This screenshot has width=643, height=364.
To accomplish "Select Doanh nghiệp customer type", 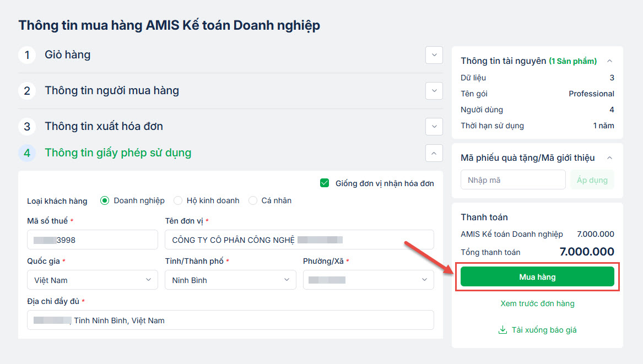I will pos(105,200).
